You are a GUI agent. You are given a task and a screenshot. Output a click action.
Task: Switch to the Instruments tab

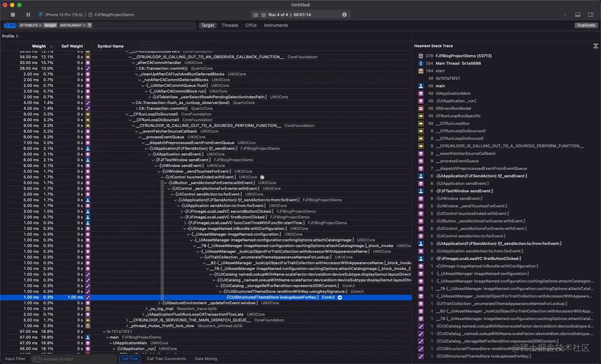click(276, 25)
